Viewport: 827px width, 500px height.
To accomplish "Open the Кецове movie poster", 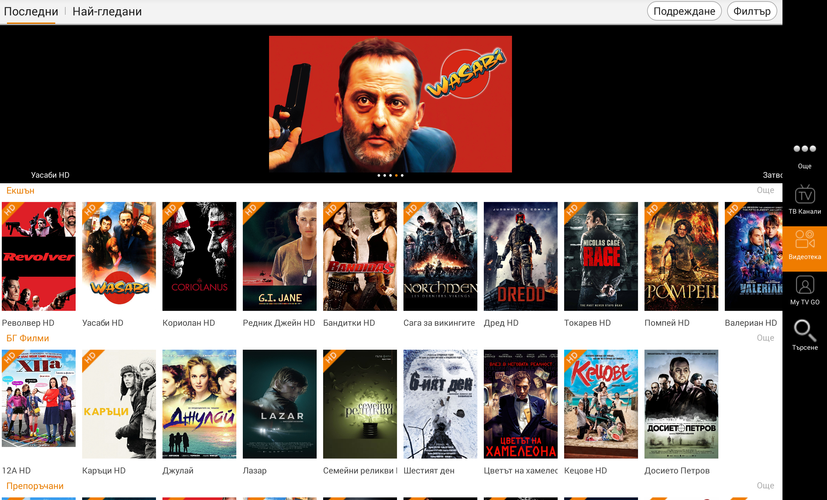I will pos(601,404).
